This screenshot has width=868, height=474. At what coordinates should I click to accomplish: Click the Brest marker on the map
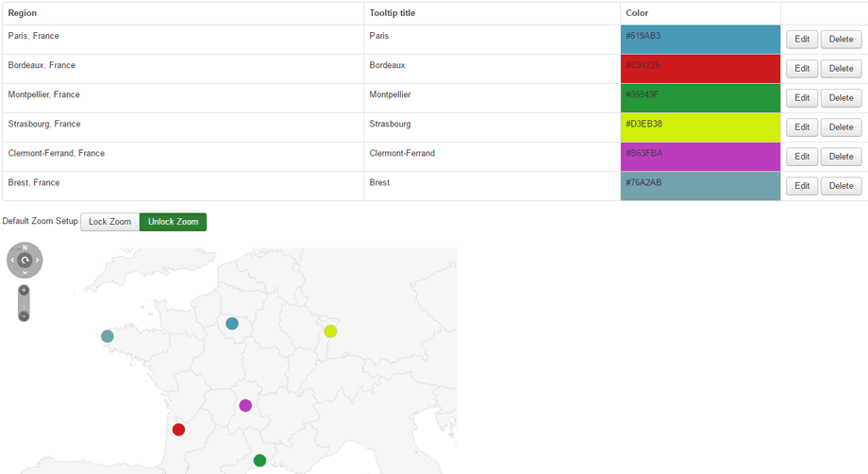click(108, 336)
